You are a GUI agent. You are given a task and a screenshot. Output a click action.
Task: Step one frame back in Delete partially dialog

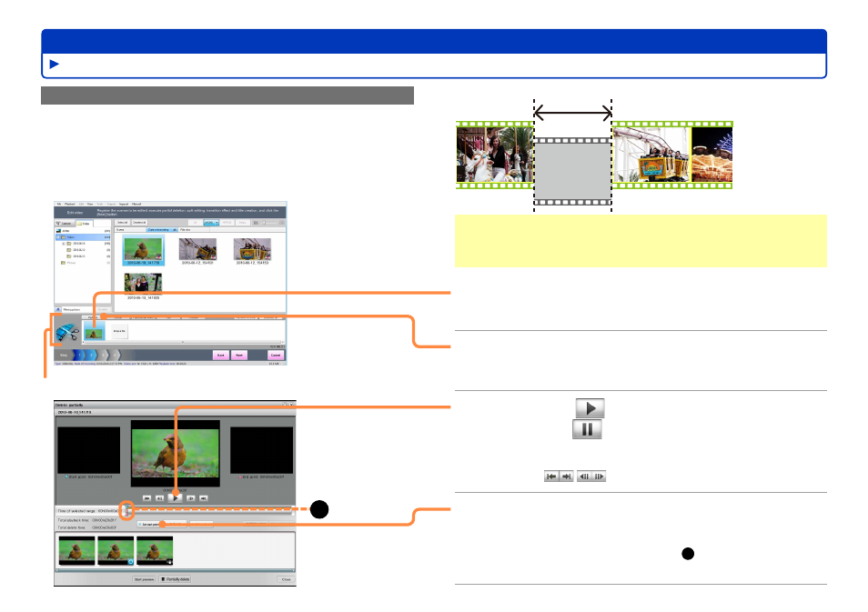[159, 498]
